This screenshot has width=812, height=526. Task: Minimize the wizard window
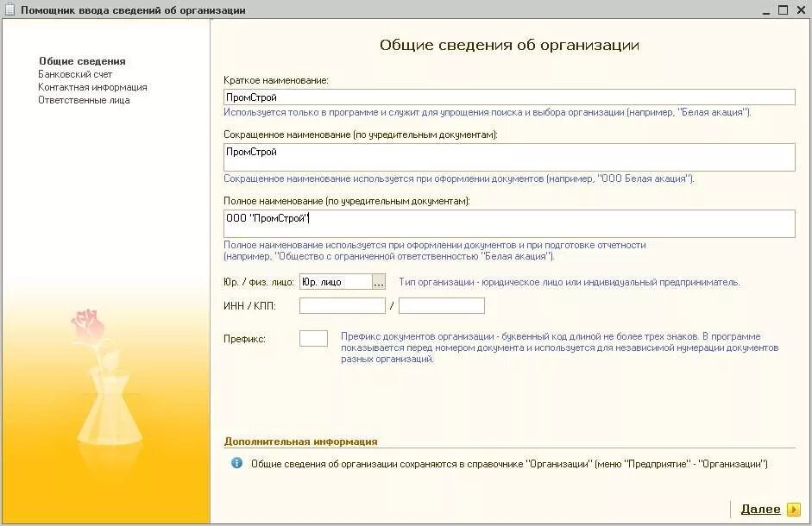(x=766, y=11)
